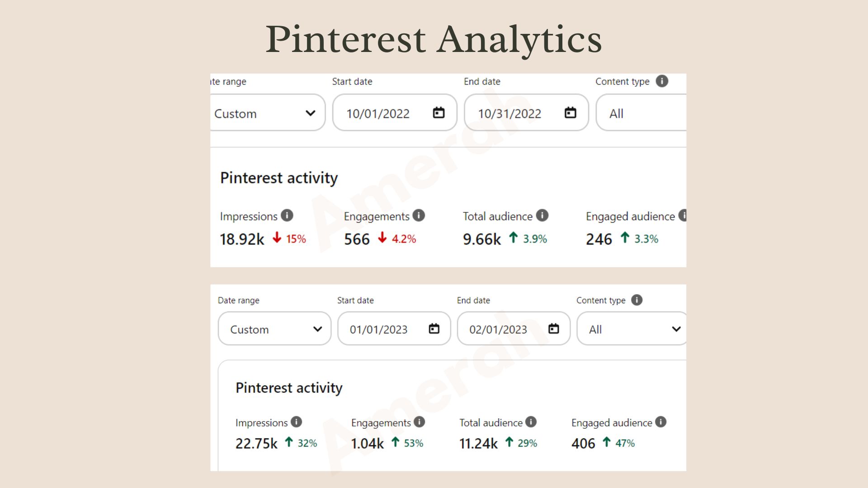Expand top Custom date range dropdown
The width and height of the screenshot is (868, 488).
pos(268,113)
